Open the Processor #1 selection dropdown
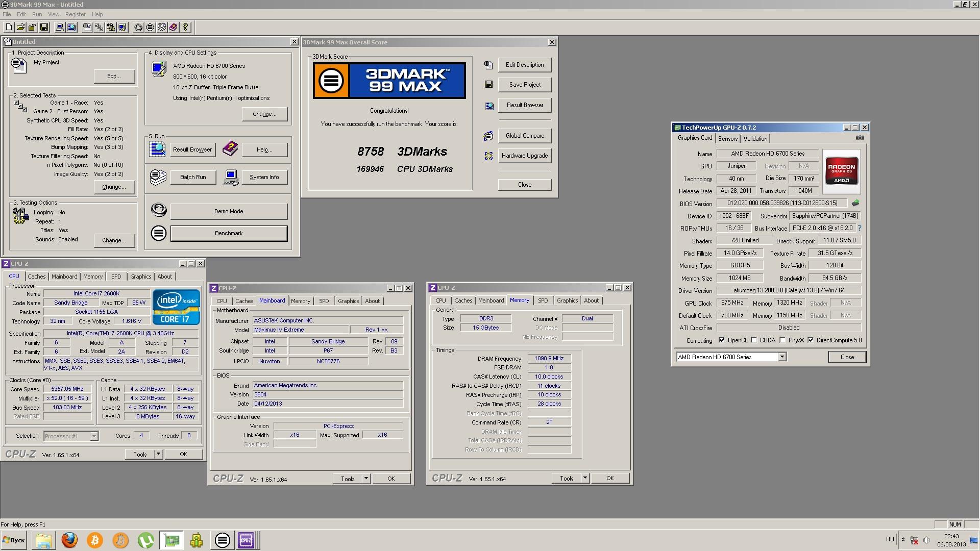Screen dimensions: 980x551 click(x=94, y=436)
